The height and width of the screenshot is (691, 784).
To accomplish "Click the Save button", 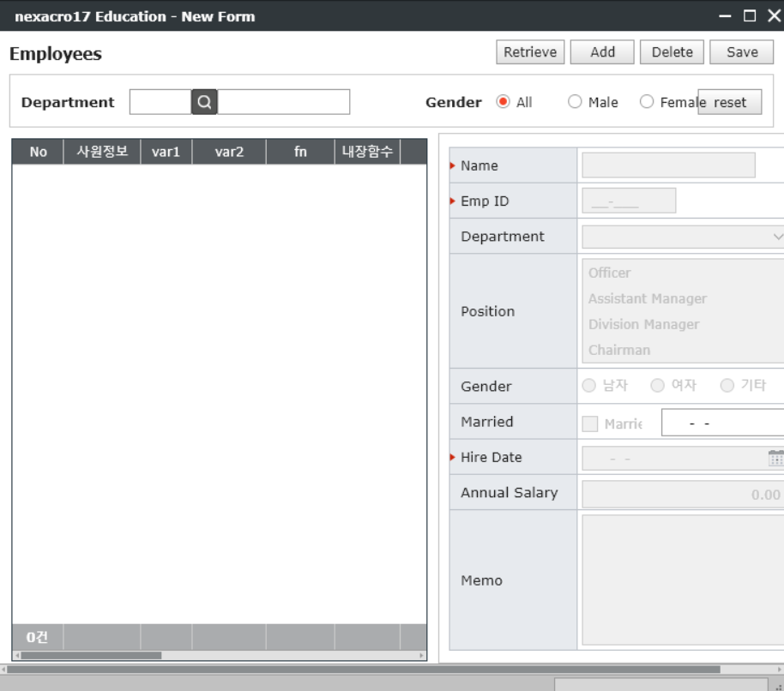I will pyautogui.click(x=742, y=52).
